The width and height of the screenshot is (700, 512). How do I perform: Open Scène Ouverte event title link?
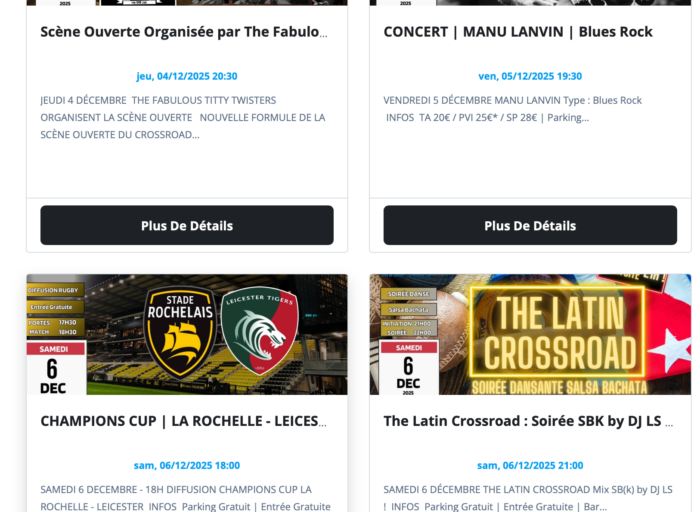(x=184, y=32)
